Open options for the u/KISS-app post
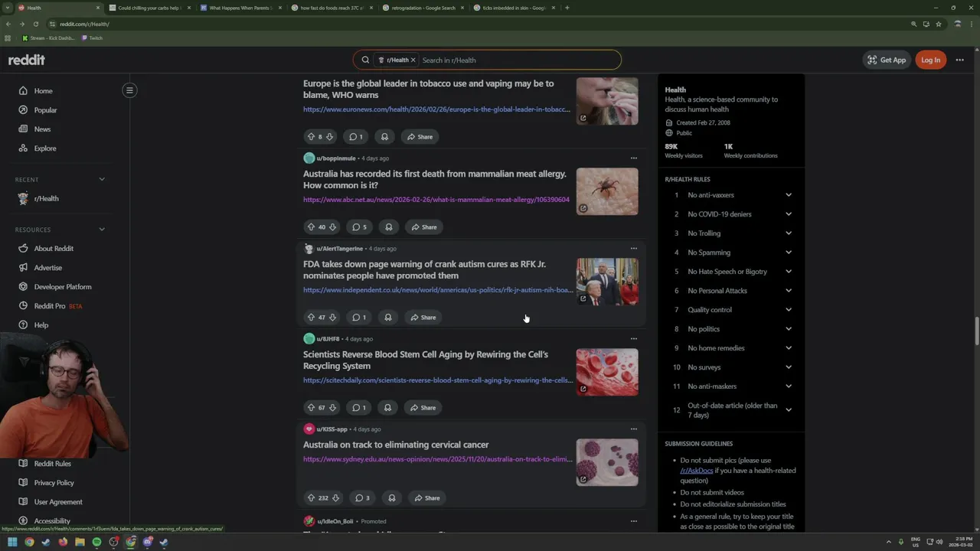 633,429
